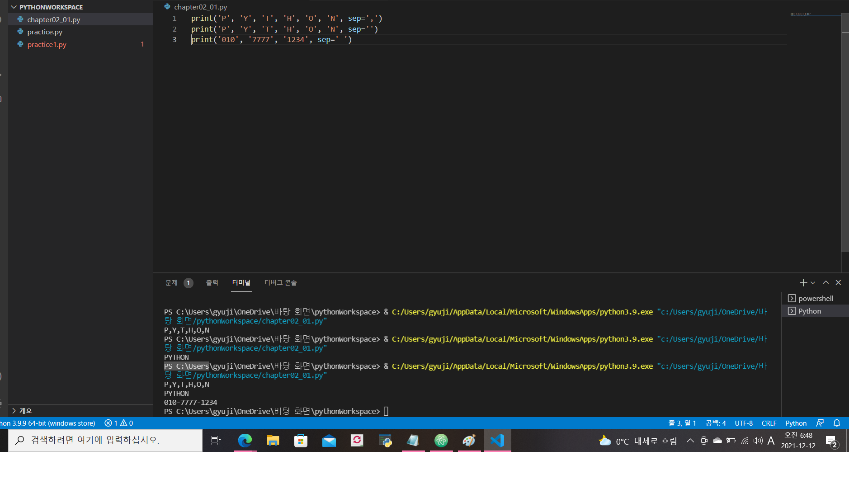The image size is (868, 488).
Task: Open File Explorer from taskbar
Action: coord(273,440)
